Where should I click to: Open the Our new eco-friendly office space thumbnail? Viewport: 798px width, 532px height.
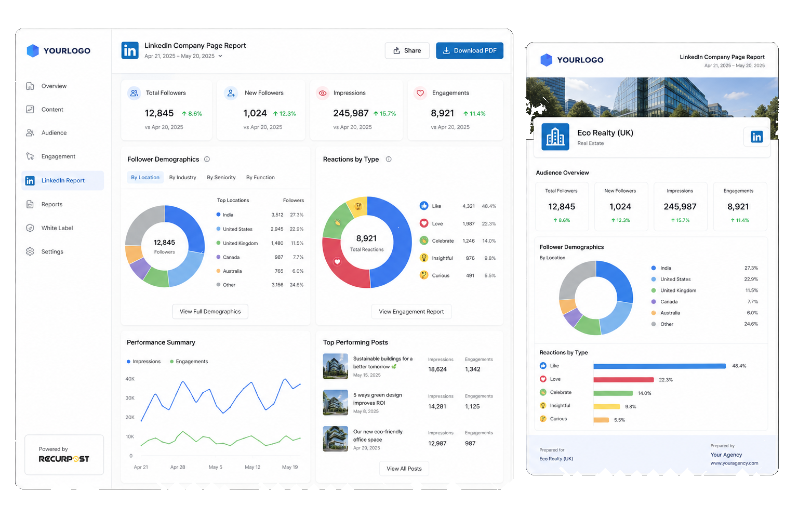[336, 439]
